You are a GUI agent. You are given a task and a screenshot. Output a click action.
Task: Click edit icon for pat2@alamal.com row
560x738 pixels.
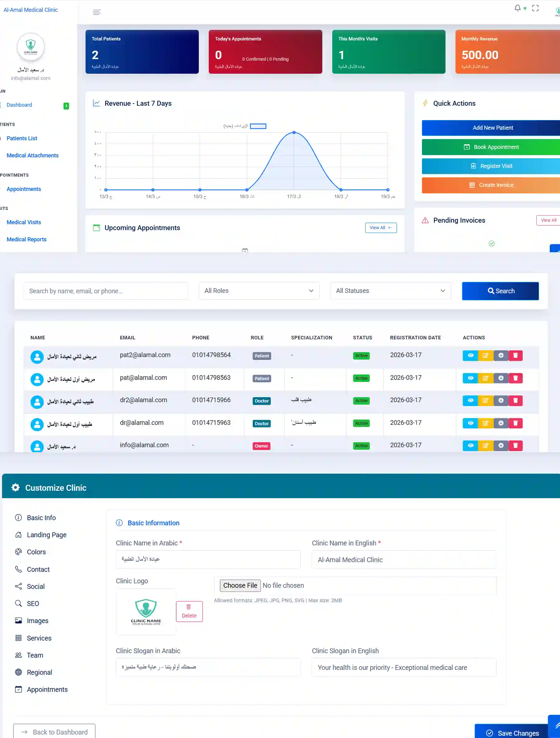point(485,356)
